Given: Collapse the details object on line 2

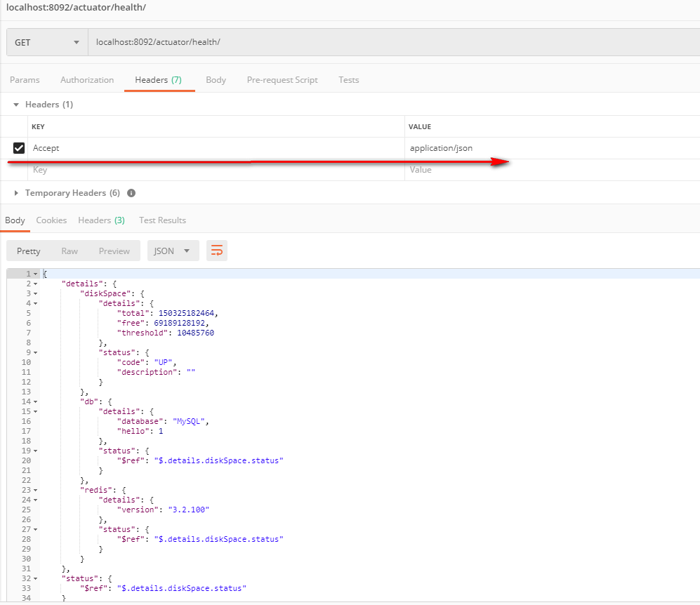Looking at the screenshot, I should click(36, 283).
